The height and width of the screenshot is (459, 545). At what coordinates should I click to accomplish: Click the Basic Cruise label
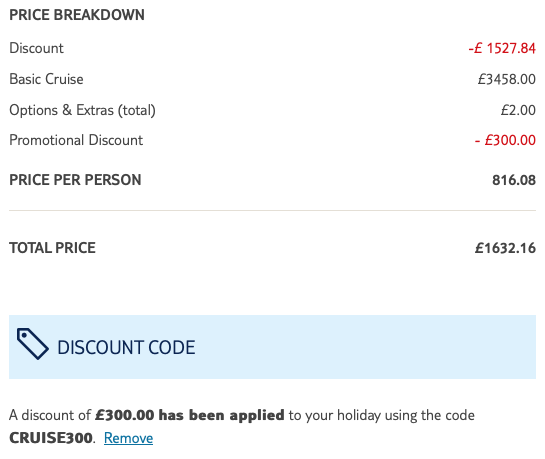[x=46, y=79]
